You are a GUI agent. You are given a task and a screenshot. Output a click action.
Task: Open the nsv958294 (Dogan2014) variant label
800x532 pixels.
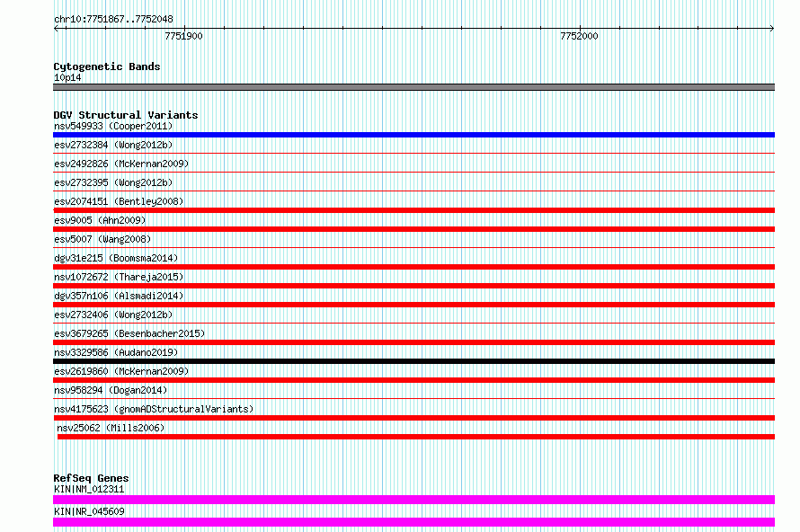tap(111, 390)
